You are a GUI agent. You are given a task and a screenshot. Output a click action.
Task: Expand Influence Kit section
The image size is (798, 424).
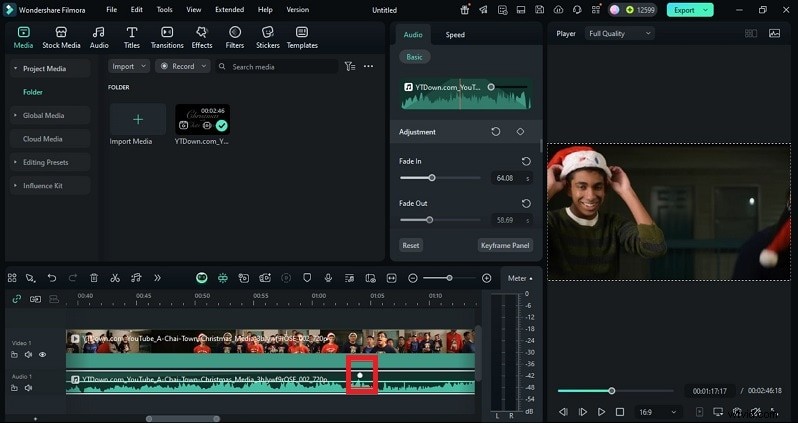(x=15, y=186)
